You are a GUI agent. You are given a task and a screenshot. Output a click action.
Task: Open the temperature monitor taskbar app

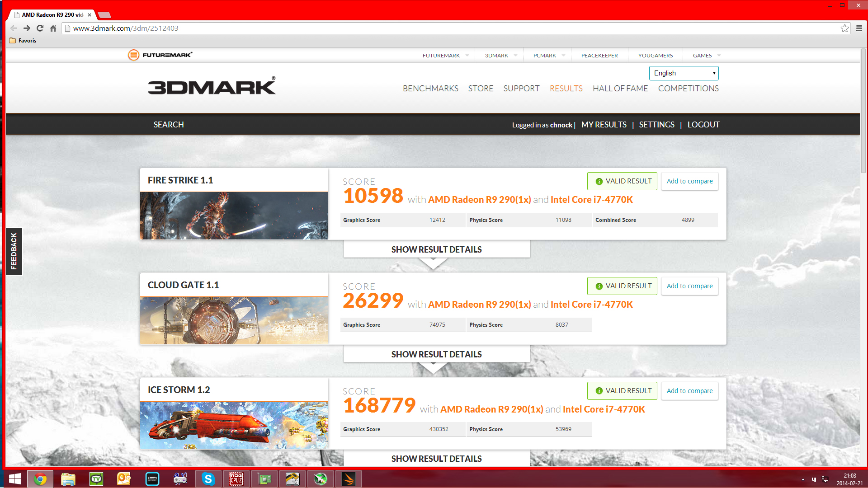tap(292, 479)
